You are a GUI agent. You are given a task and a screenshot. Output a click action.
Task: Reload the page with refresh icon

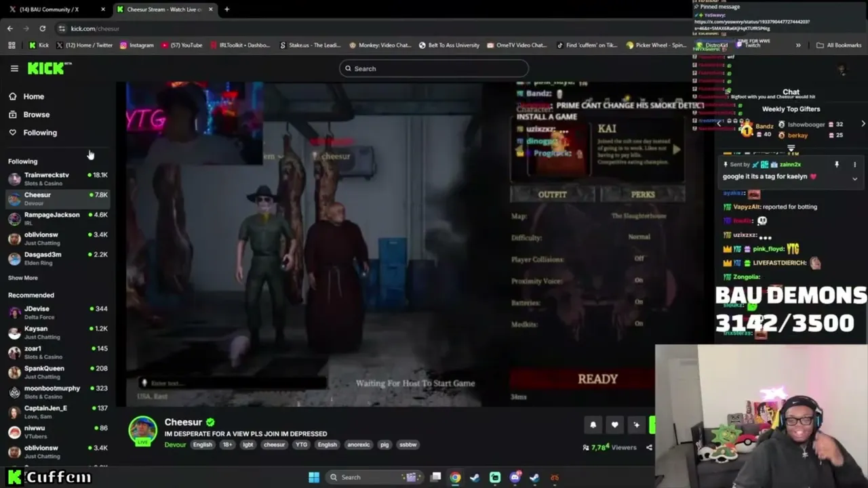click(42, 28)
